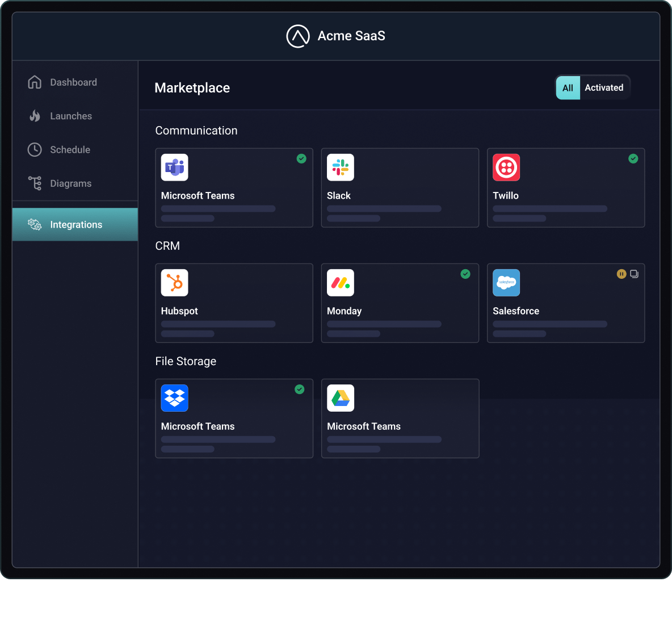Image resolution: width=672 pixels, height=636 pixels.
Task: Toggle Microsoft Teams activated checkmark
Action: click(302, 158)
